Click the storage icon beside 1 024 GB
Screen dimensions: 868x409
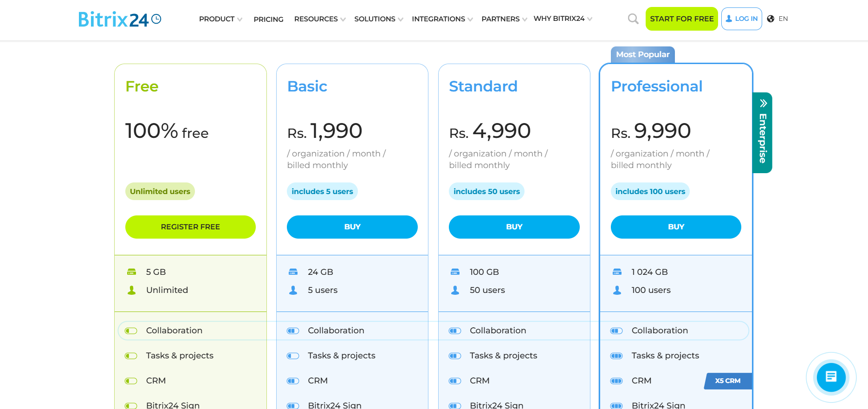pos(617,272)
